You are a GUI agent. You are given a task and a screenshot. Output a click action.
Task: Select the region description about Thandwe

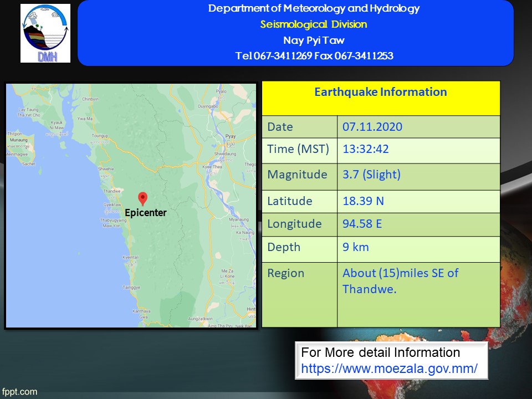(400, 280)
